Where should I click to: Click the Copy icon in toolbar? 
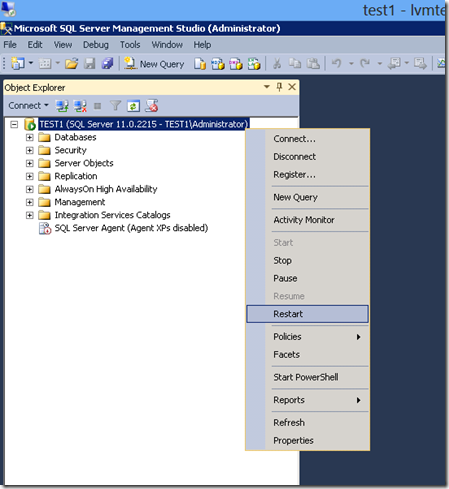pyautogui.click(x=295, y=63)
